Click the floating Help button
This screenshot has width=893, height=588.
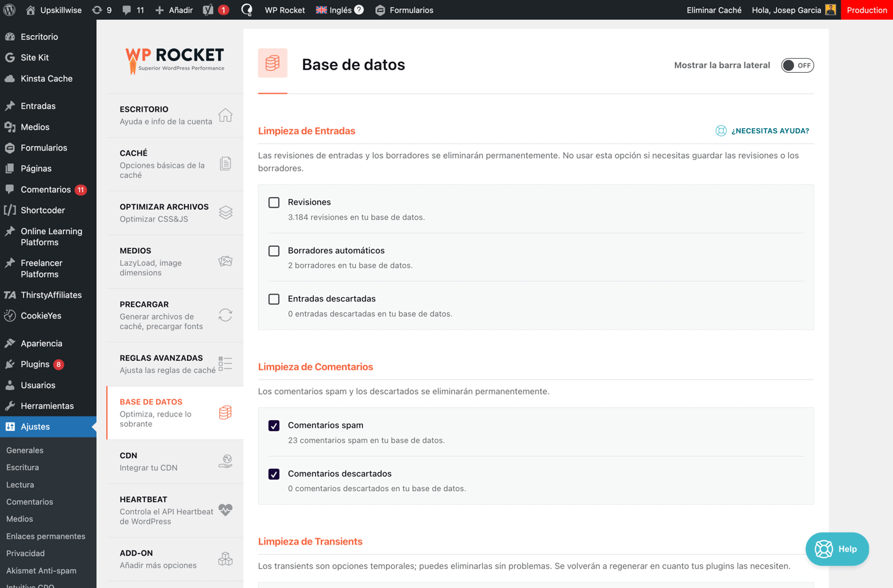pos(837,549)
